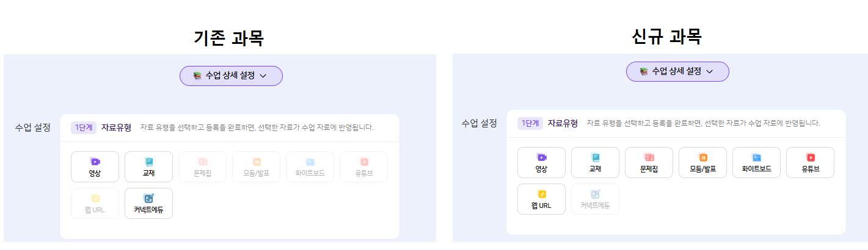Image resolution: width=868 pixels, height=250 pixels.
Task: Select 영상 icon under 기존 과목
Action: point(95,166)
